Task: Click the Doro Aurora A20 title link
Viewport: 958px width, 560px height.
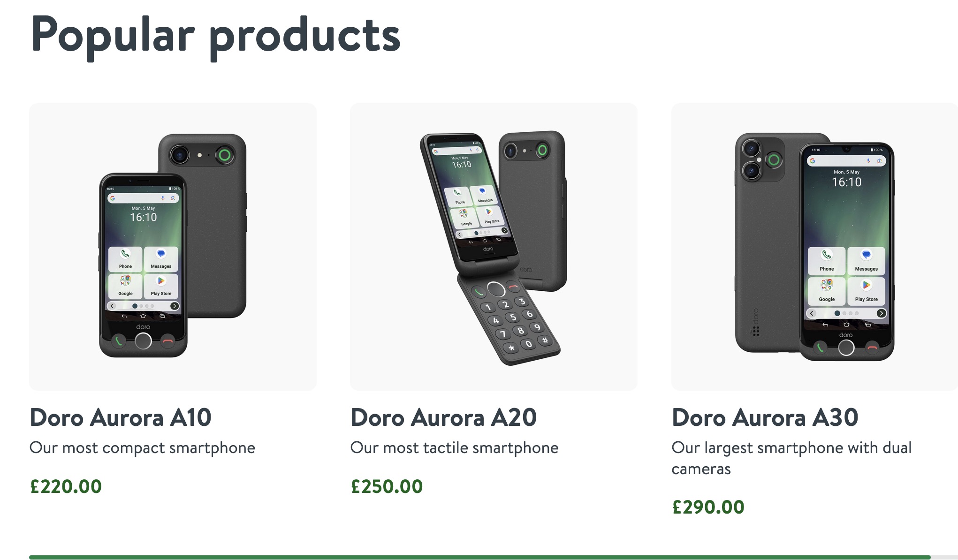Action: point(443,417)
